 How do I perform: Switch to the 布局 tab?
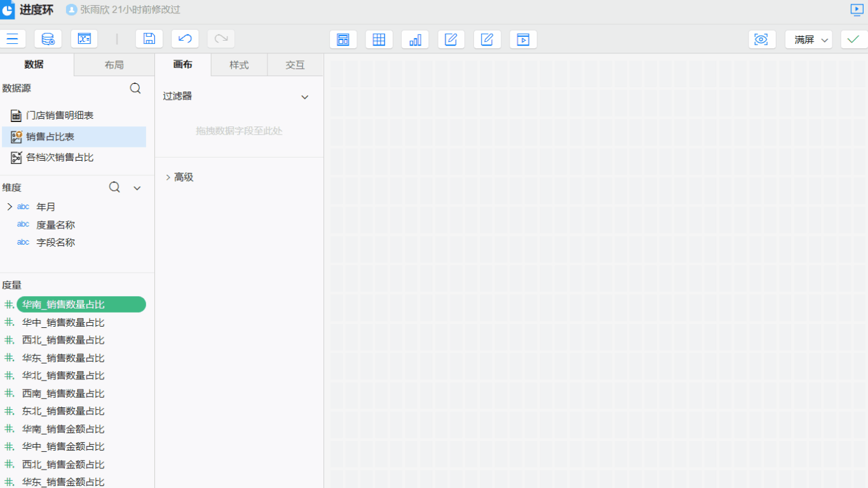point(114,65)
